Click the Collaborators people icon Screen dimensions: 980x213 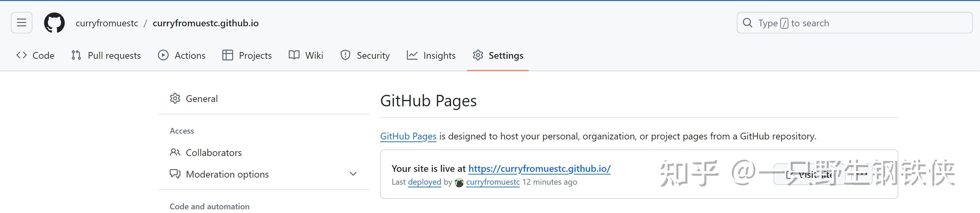pyautogui.click(x=175, y=152)
